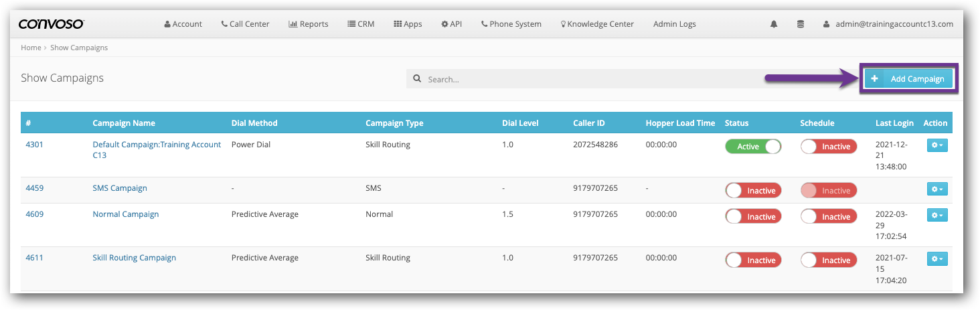Open Action dropdown for SMS Campaign

937,189
